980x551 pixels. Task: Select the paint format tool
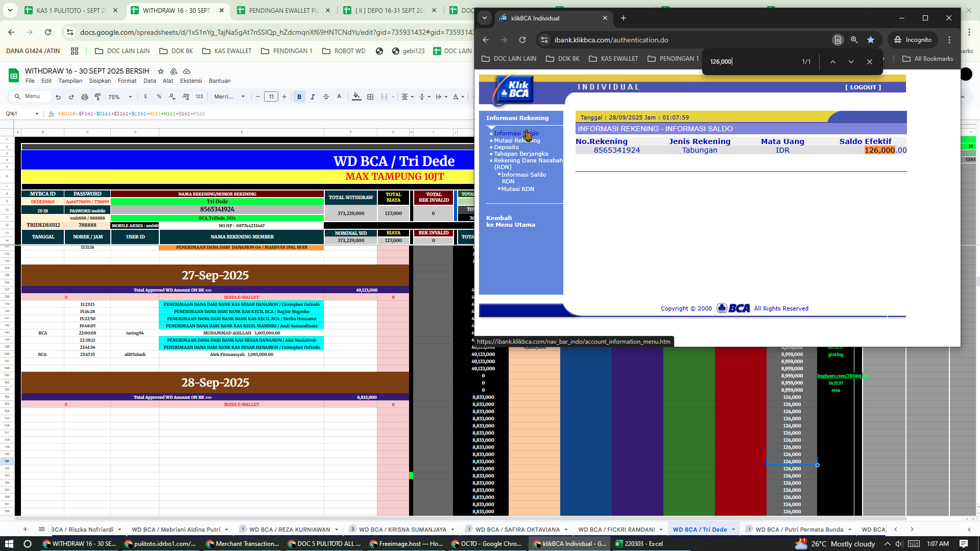[x=98, y=97]
